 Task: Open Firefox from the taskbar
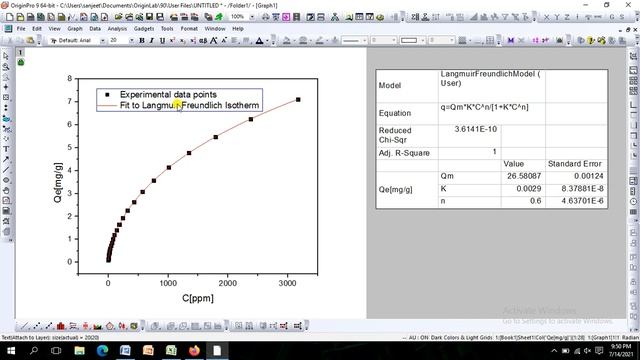pyautogui.click(x=194, y=351)
